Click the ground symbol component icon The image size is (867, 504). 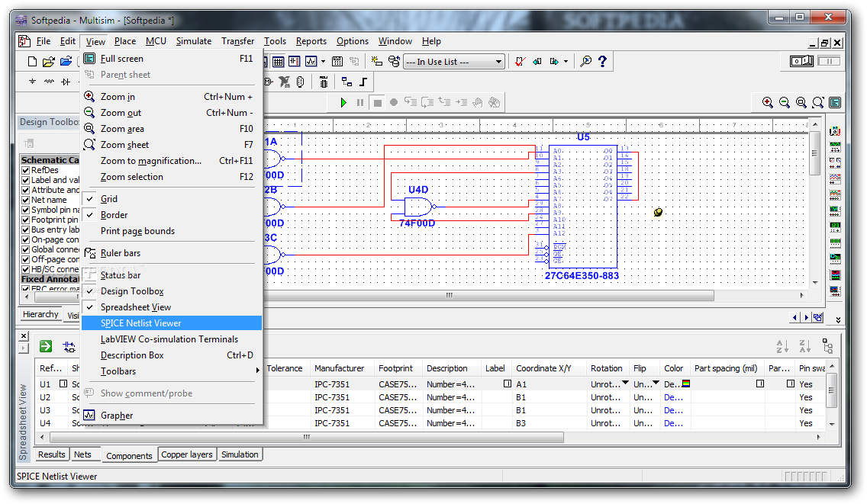pos(33,82)
